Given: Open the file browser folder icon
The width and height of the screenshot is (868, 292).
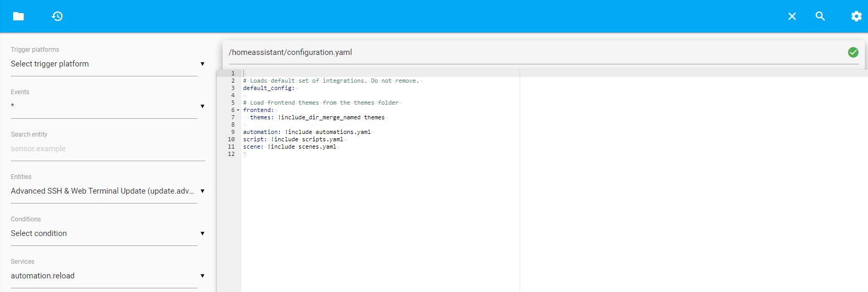Looking at the screenshot, I should coord(18,16).
